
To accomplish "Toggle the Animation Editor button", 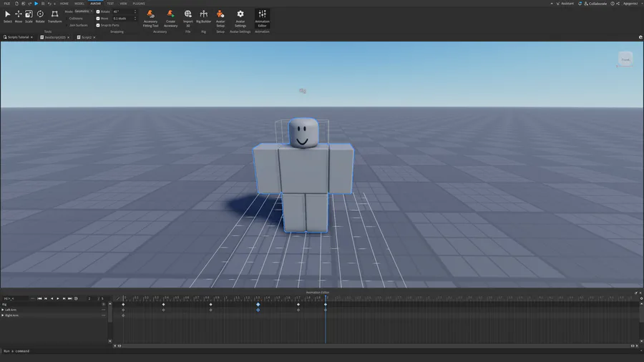I will [262, 19].
